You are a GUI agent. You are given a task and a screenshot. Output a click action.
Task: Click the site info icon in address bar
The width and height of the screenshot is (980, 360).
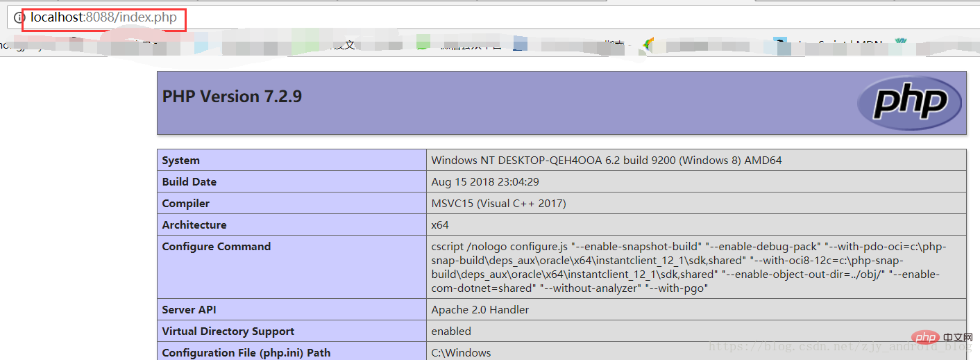(19, 18)
